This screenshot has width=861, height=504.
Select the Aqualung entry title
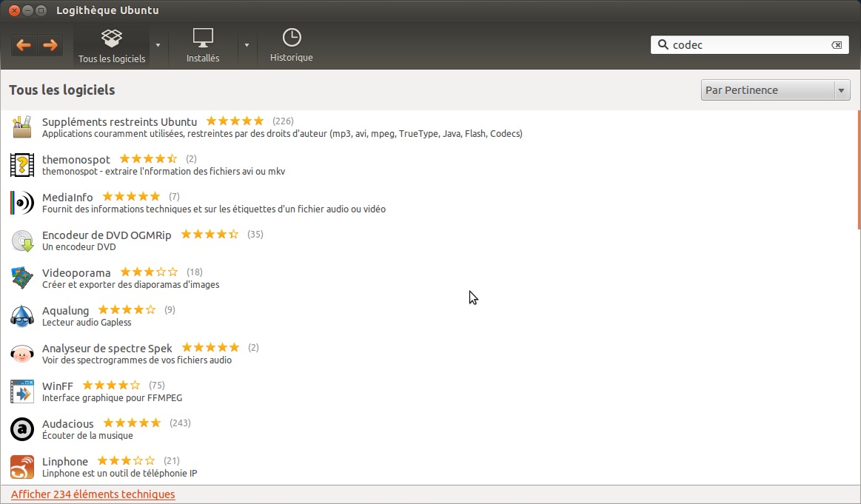(65, 311)
